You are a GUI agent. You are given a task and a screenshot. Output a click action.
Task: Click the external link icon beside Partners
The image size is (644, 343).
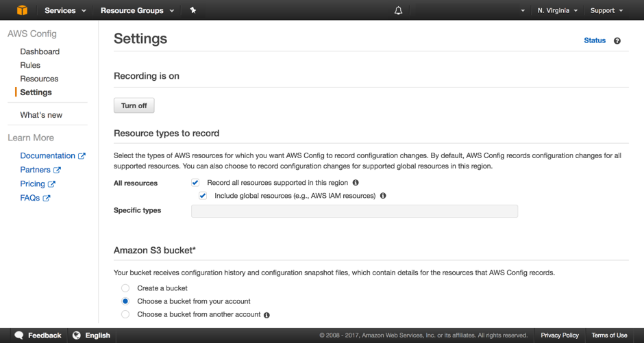click(57, 170)
